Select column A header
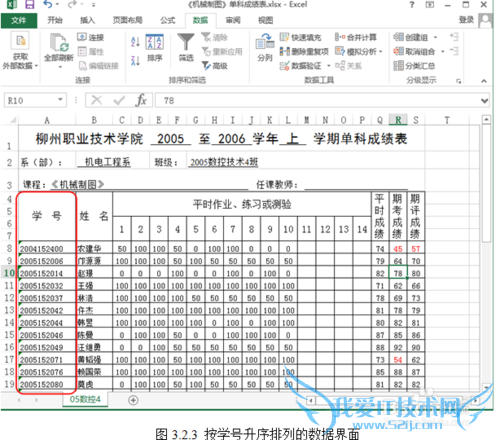500x440 pixels. click(x=47, y=120)
